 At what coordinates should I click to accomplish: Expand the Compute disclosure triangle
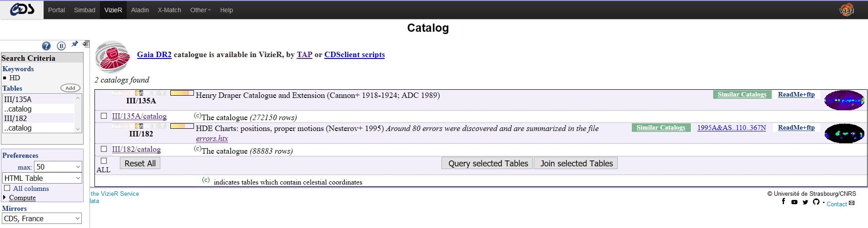(5, 198)
